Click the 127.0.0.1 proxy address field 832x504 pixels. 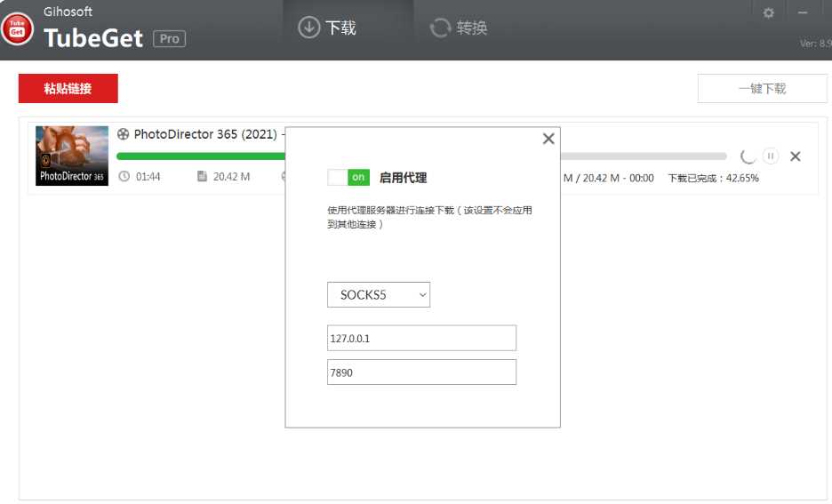(421, 338)
